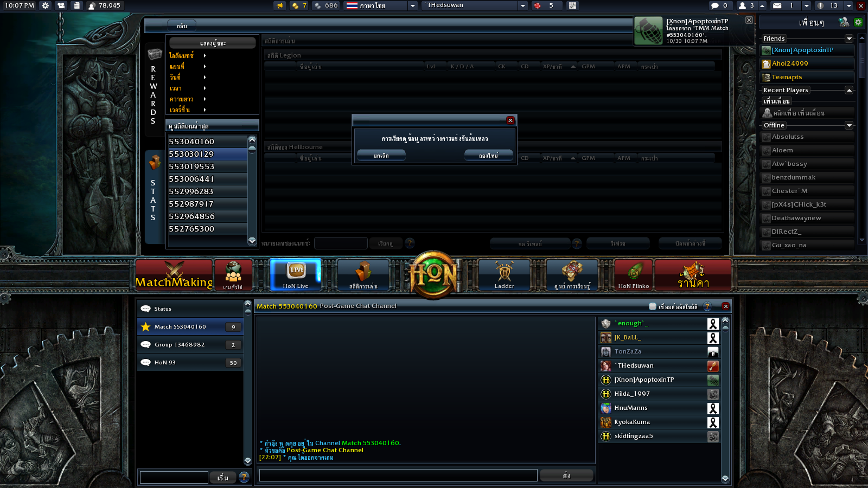The height and width of the screenshot is (488, 868).
Task: Select friend Ahoi24999 in friends list
Action: click(808, 63)
